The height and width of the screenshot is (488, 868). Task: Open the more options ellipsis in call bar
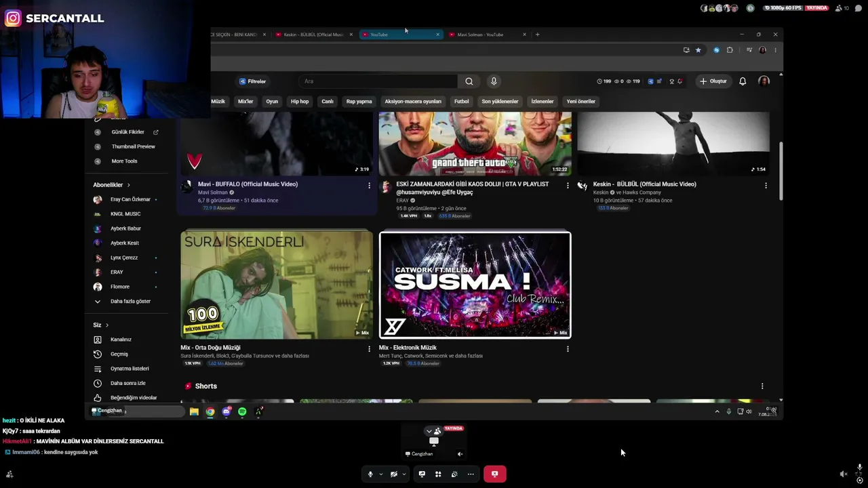coord(471,474)
